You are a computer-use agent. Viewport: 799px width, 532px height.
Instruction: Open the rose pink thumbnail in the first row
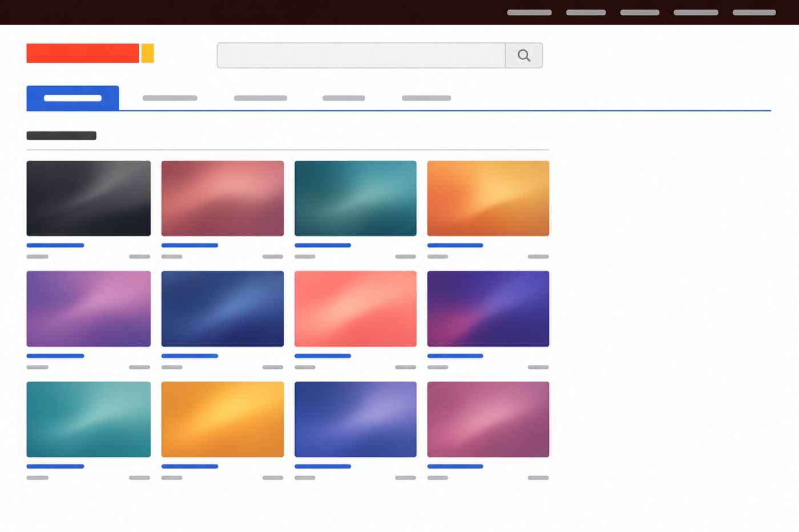pos(223,198)
